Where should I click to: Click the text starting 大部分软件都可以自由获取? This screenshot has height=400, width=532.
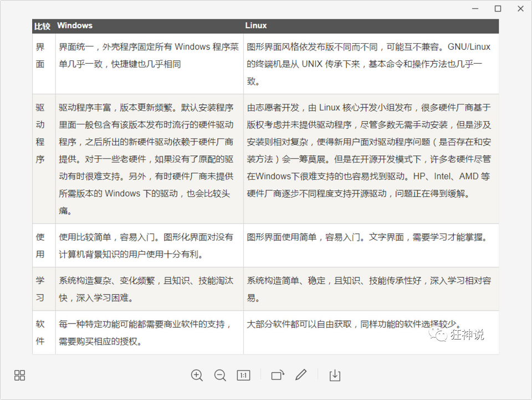click(x=353, y=324)
